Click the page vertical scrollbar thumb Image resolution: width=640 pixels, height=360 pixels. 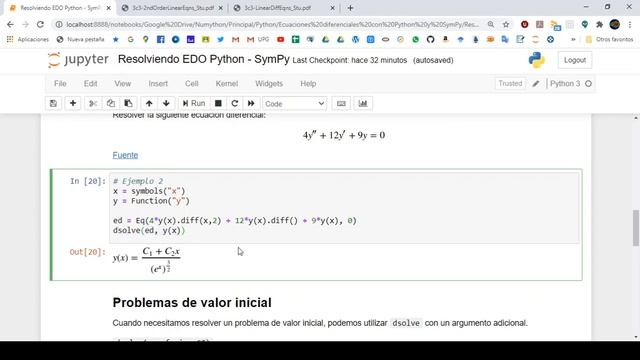pos(636,228)
